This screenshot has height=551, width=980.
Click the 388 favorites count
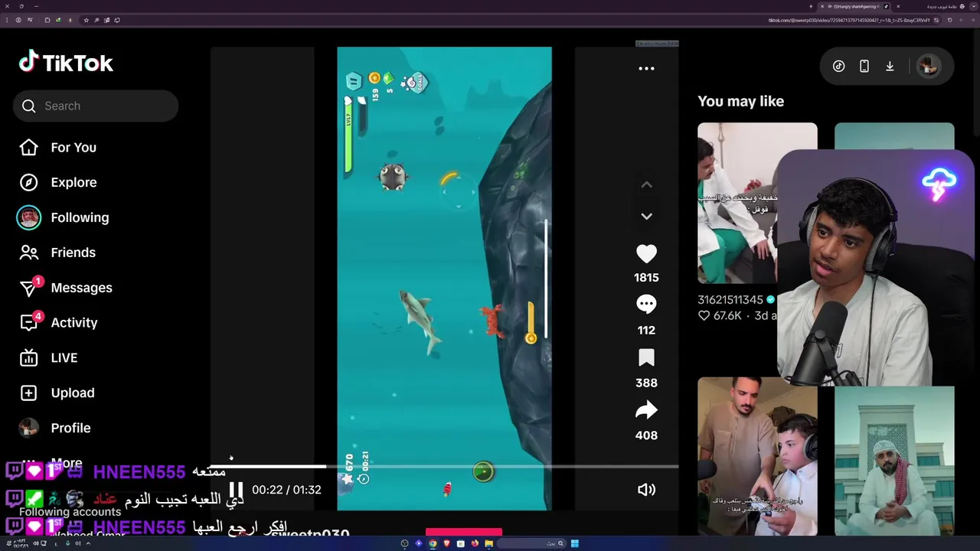[x=646, y=383]
